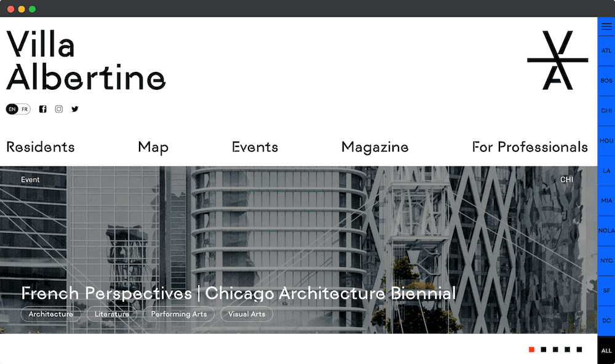The width and height of the screenshot is (615, 364).
Task: Click the Villa Albertine site title
Action: (86, 61)
